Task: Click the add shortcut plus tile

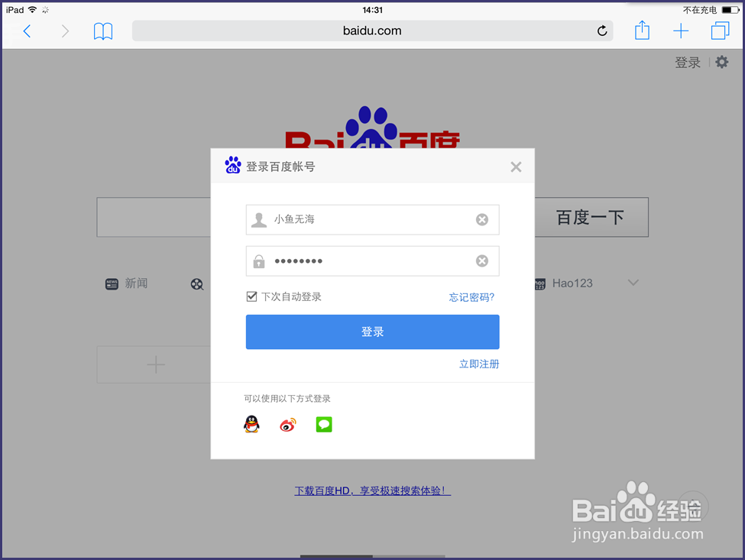Action: click(154, 364)
